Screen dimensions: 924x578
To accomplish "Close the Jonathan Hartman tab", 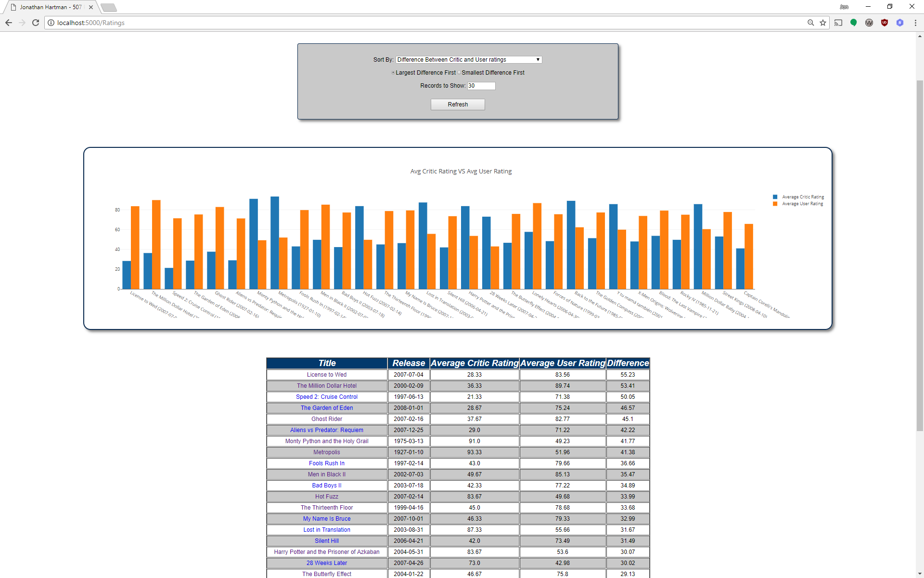I will click(91, 7).
